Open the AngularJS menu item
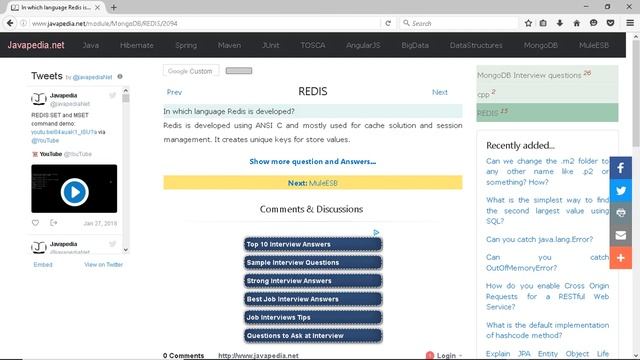640x360 pixels. point(363,45)
